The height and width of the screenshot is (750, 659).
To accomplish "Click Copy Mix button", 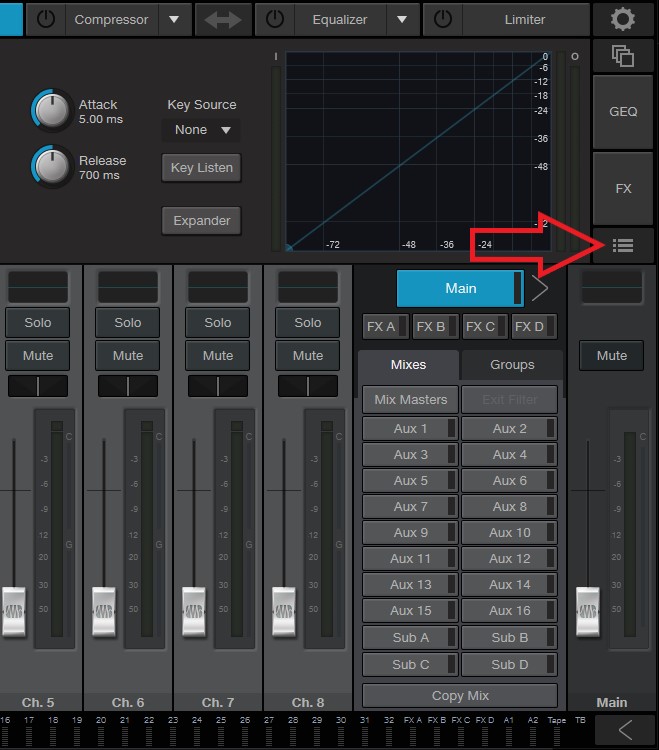I will [x=460, y=695].
